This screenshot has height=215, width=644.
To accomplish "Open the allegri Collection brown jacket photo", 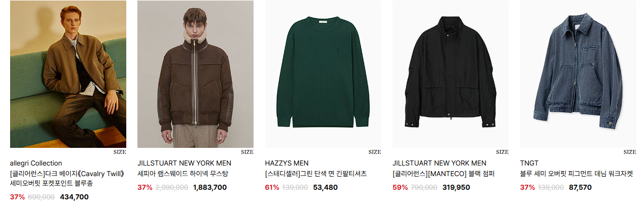I will [x=68, y=74].
